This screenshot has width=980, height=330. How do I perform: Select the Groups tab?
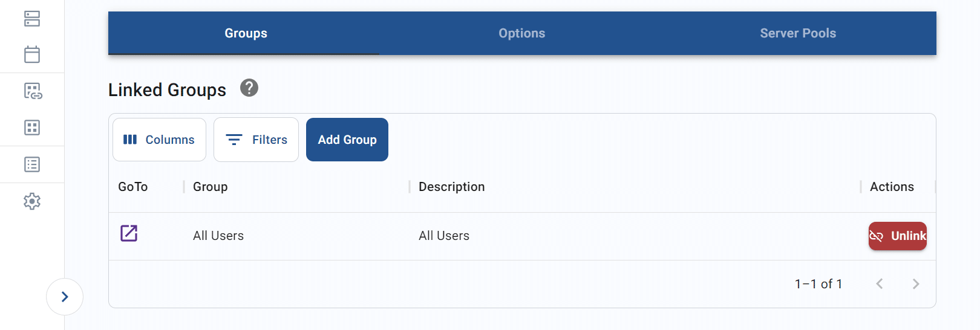coord(246,33)
